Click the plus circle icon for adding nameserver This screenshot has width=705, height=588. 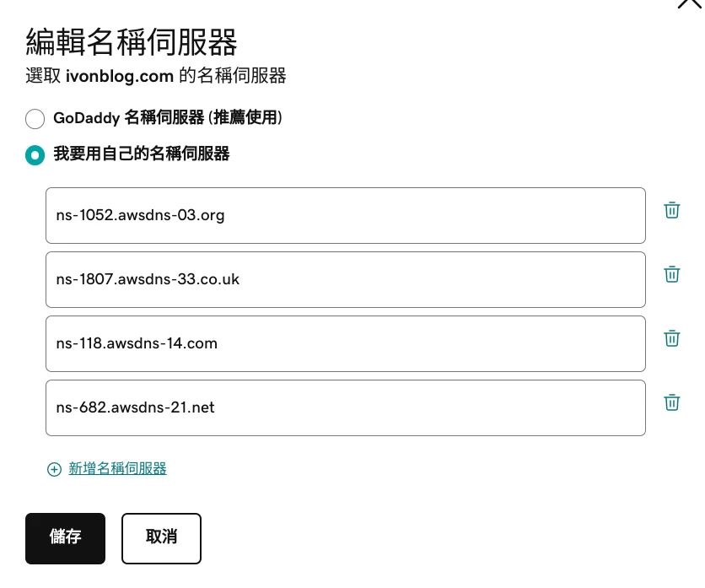[54, 470]
